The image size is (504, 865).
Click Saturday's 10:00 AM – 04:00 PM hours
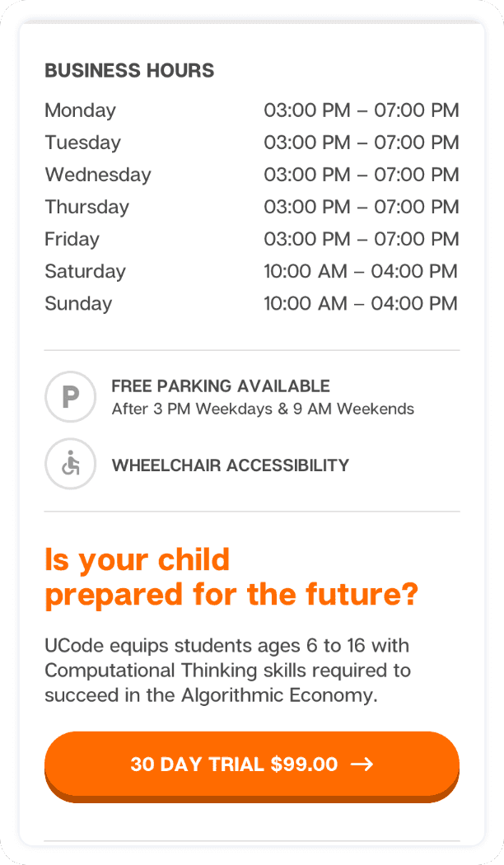point(360,271)
